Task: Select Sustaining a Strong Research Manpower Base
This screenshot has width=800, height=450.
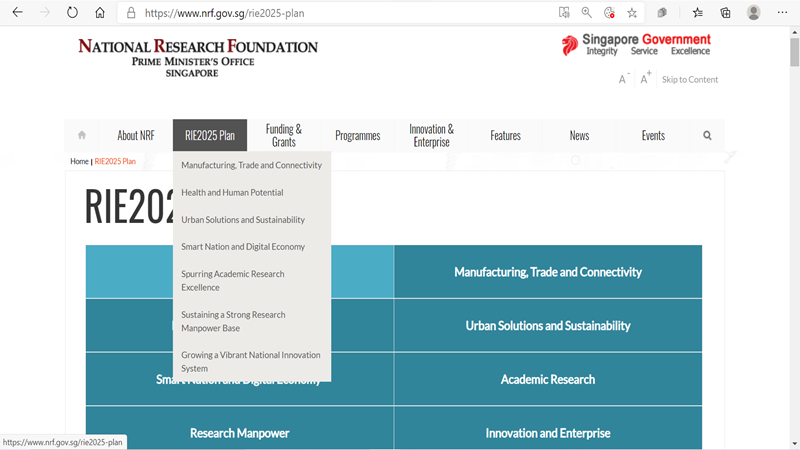Action: tap(252, 321)
